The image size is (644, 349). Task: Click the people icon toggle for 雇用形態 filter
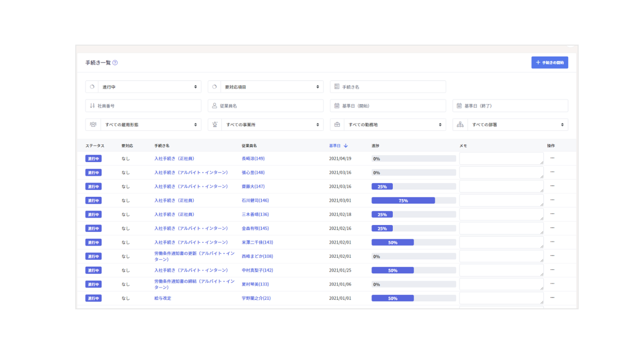pos(92,124)
